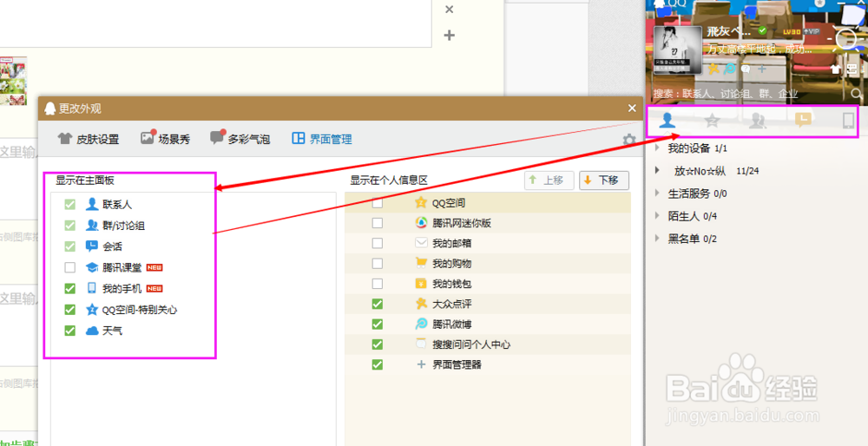Viewport: 868px width, 446px height.
Task: Click the LV30 level badge
Action: tap(791, 31)
